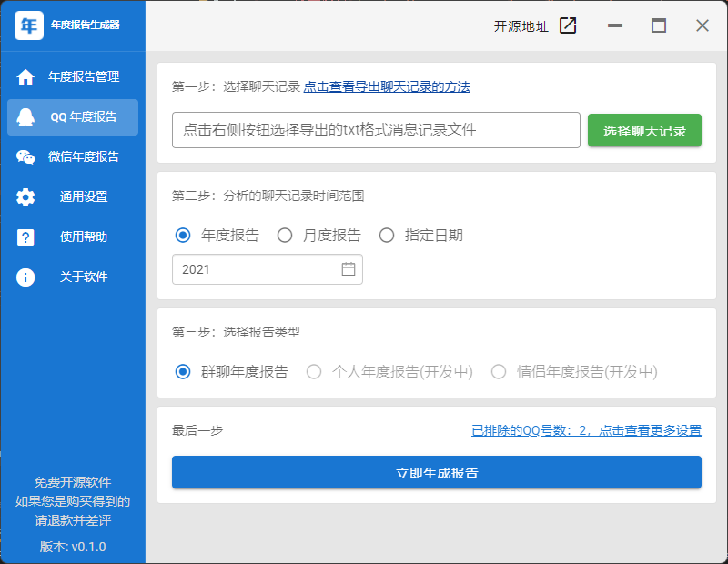This screenshot has height=564, width=728.
Task: Click the info icon beside 关于软件
Action: (25, 277)
